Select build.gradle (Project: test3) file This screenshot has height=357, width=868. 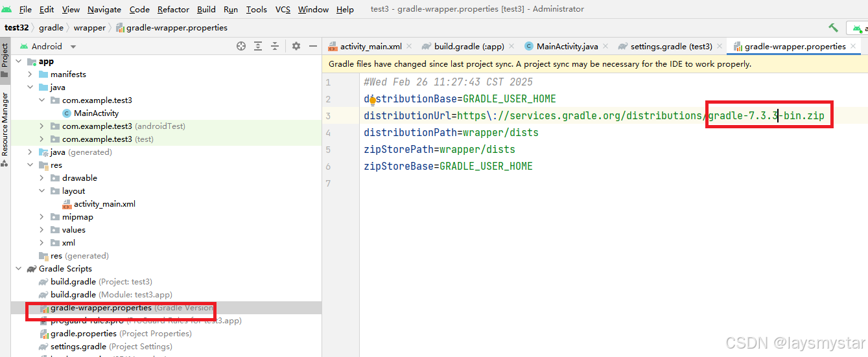pos(101,282)
